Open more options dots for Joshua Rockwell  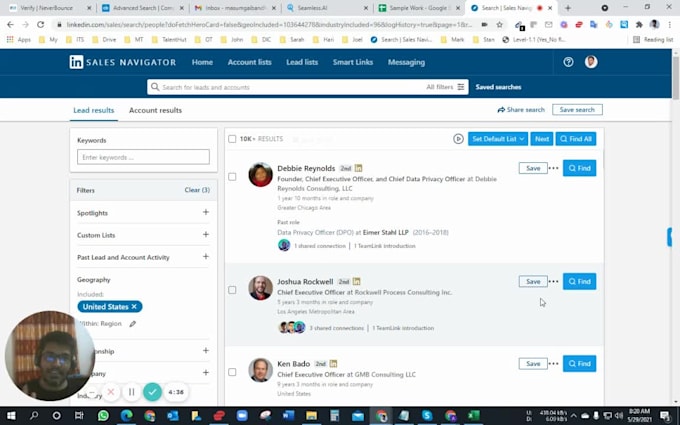coord(554,281)
